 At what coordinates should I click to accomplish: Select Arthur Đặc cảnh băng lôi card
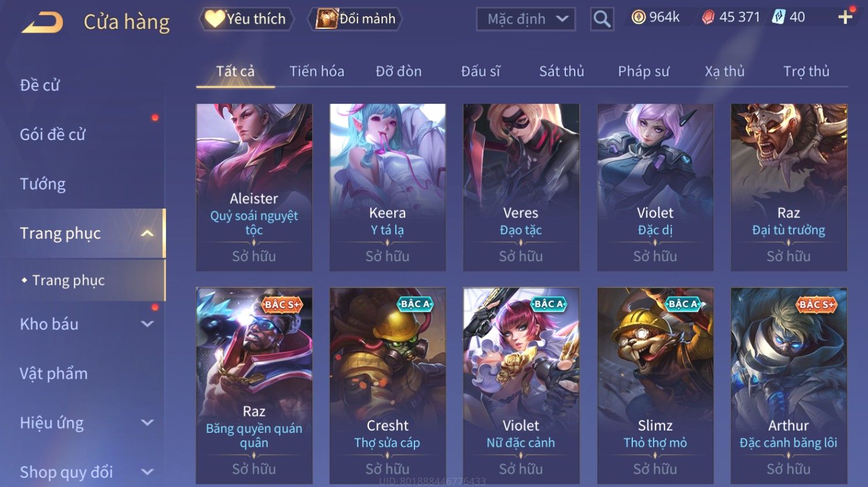pos(788,386)
